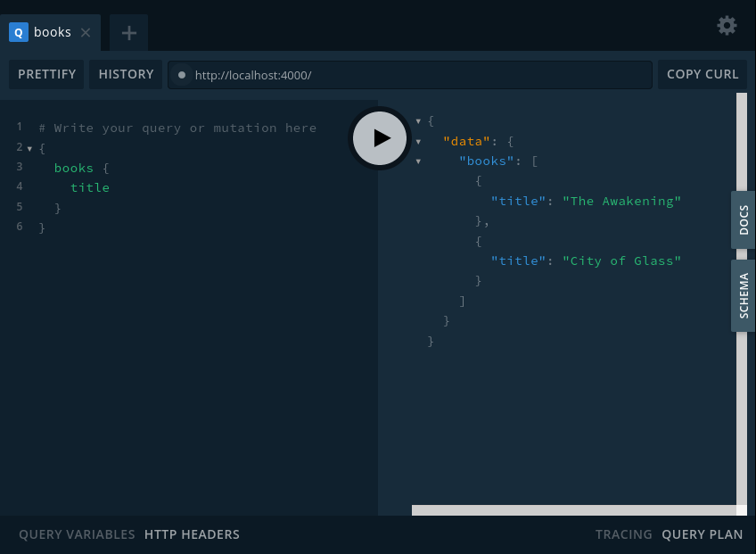Click the horizontal scrollbar of response pane
Viewport: 756px width, 554px height.
[574, 510]
